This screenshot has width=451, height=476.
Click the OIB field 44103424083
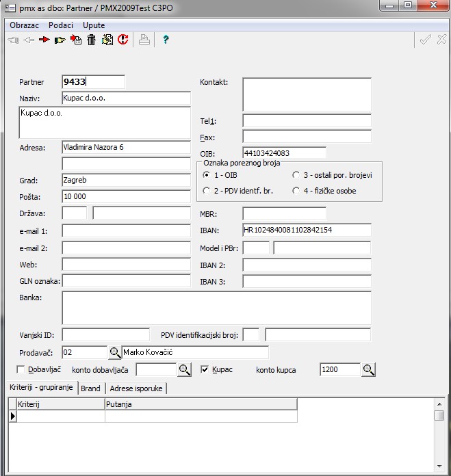pos(284,153)
